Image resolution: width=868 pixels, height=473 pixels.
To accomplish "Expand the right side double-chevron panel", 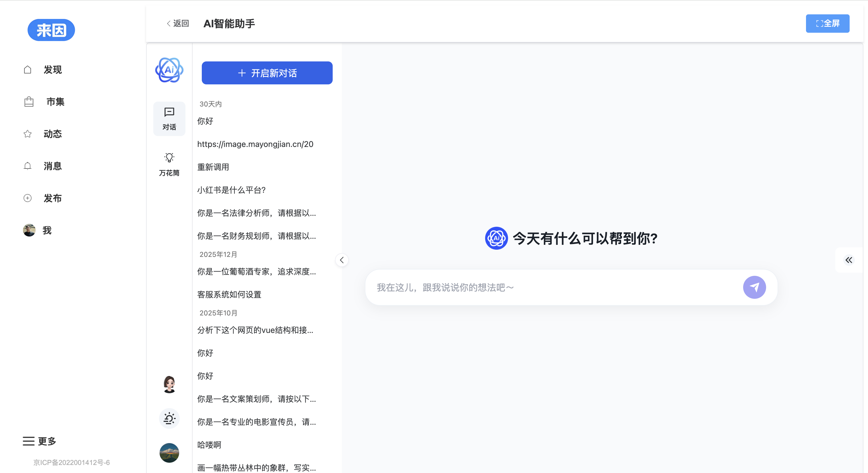I will 848,260.
